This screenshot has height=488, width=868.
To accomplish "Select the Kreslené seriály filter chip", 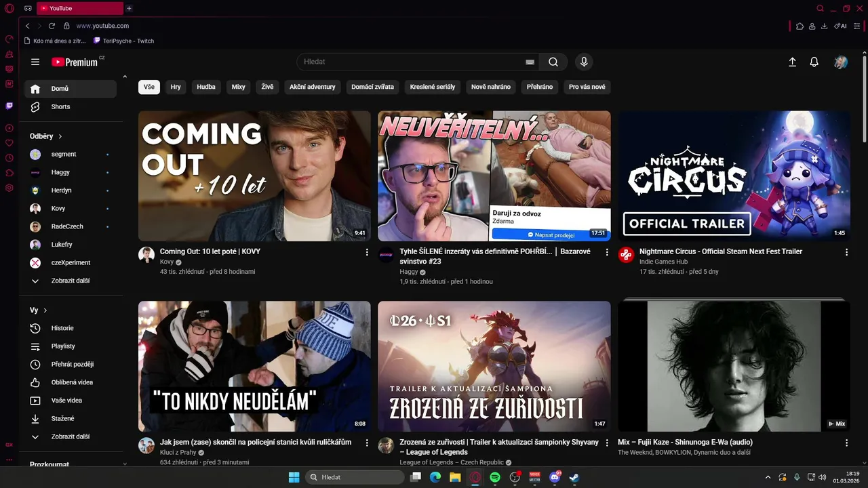I will tap(433, 87).
